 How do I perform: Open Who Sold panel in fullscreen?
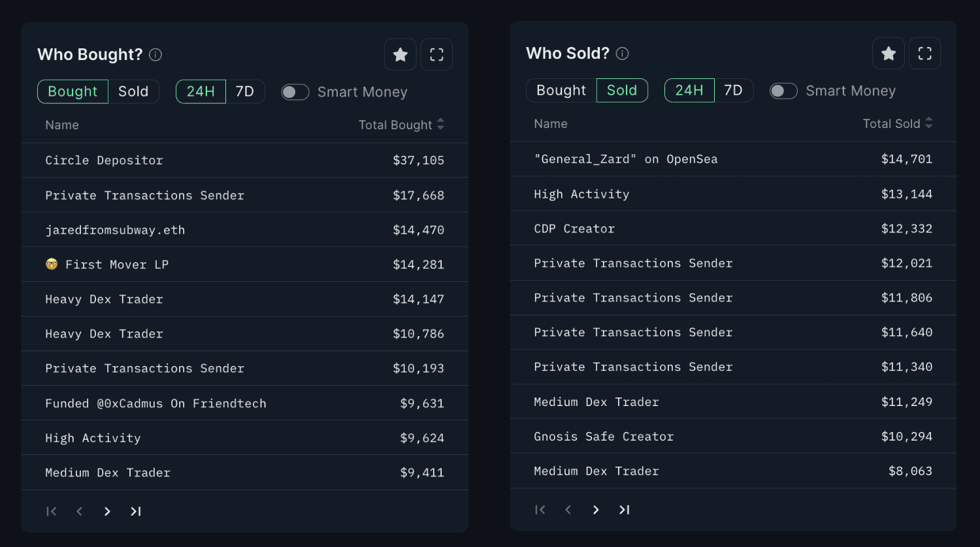[924, 54]
